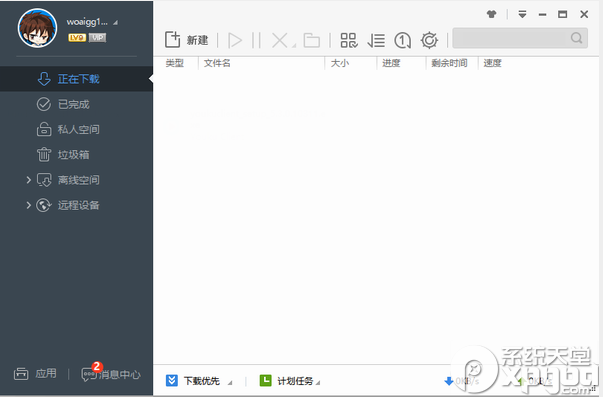Click the downloading arrow icon in sidebar
603x397 pixels.
point(44,79)
